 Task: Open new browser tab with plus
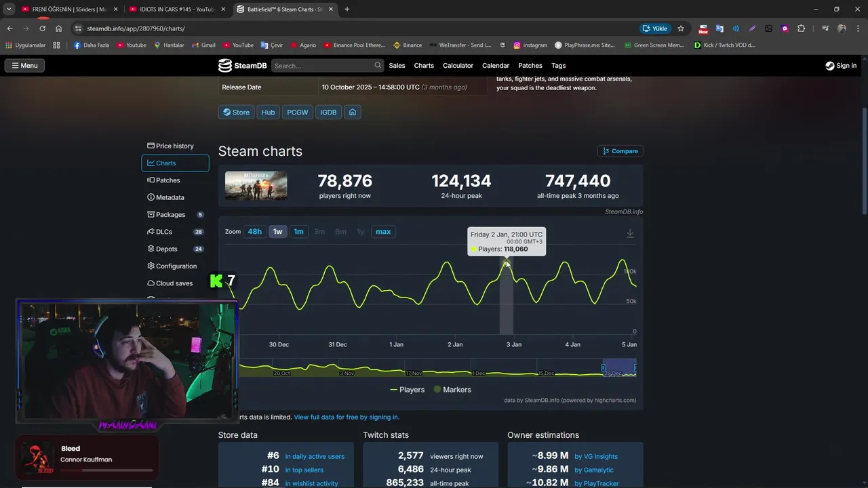click(347, 9)
